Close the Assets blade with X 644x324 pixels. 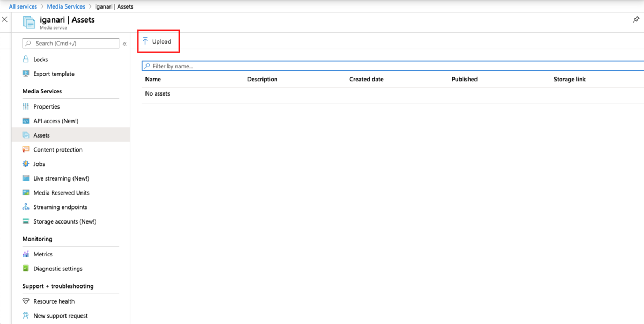[5, 20]
